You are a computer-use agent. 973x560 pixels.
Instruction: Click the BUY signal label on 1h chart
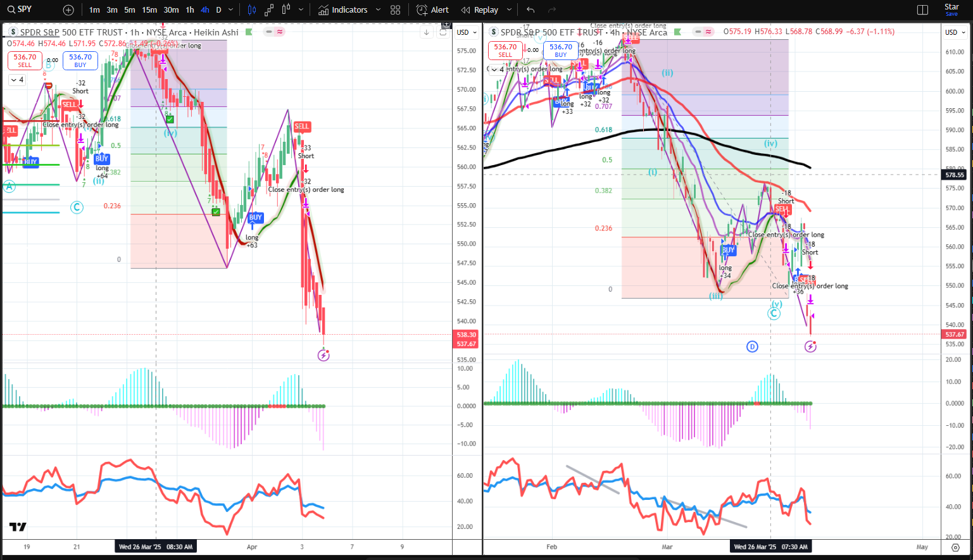click(255, 217)
